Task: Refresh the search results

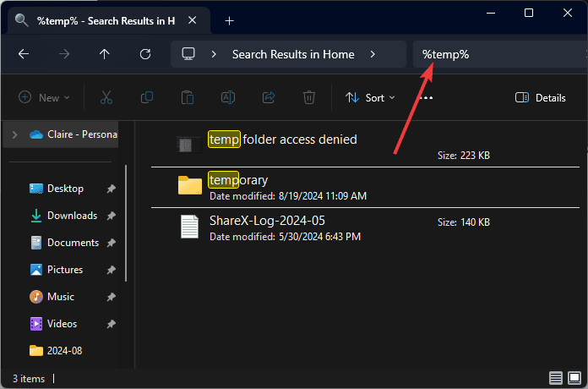Action: click(x=145, y=53)
